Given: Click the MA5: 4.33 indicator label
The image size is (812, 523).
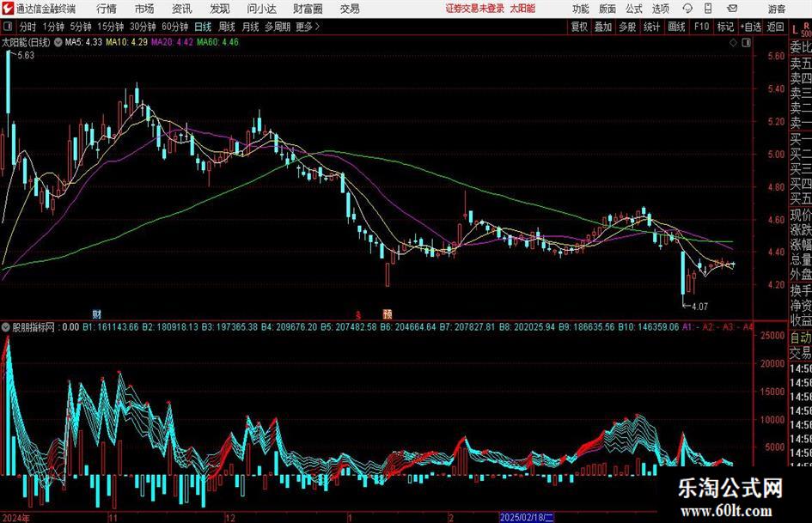Looking at the screenshot, I should [x=83, y=42].
